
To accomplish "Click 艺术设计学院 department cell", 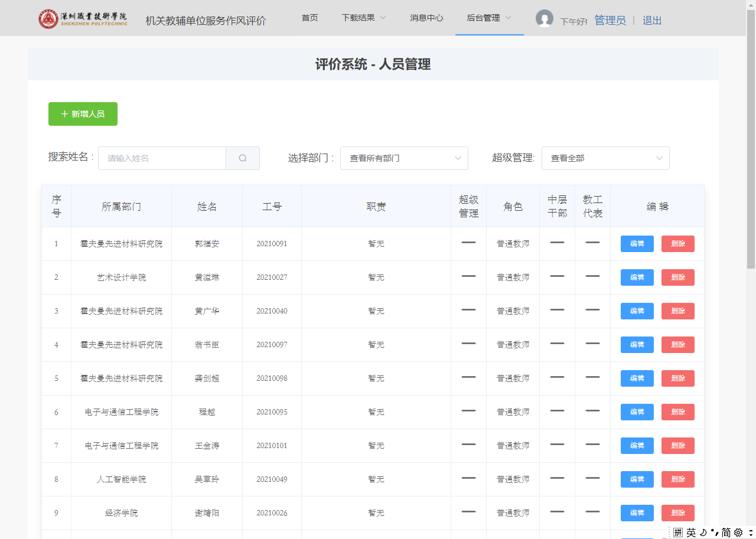I will tap(121, 277).
